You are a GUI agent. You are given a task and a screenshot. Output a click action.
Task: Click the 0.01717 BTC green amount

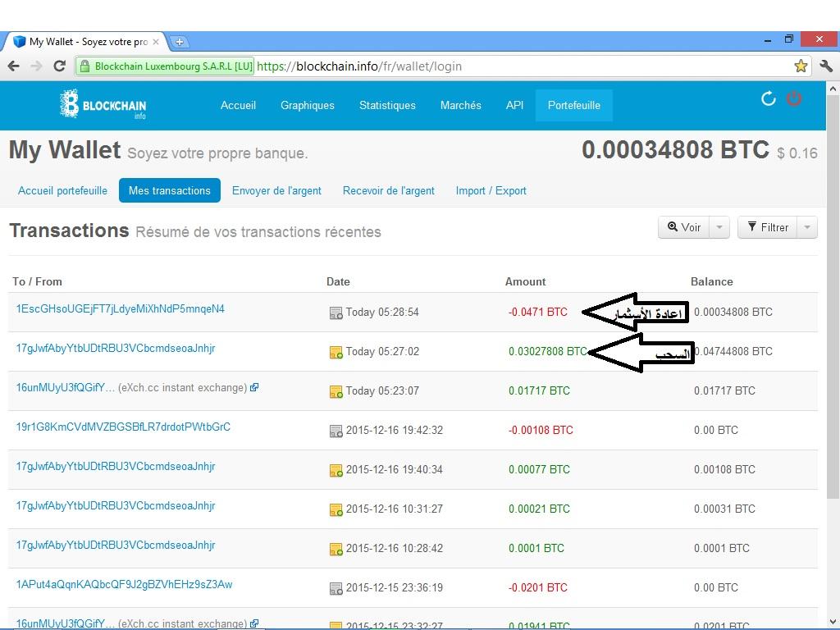(x=539, y=391)
